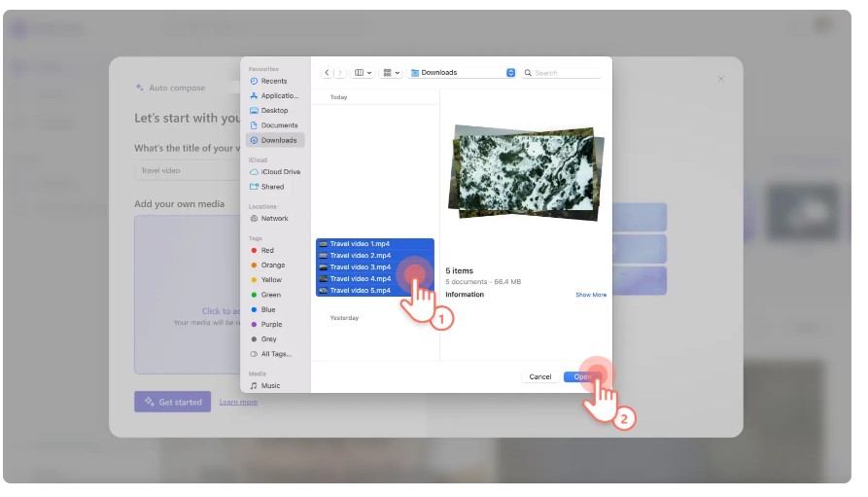Go forward with the right chevron
The height and width of the screenshot is (497, 868).
[x=340, y=73]
